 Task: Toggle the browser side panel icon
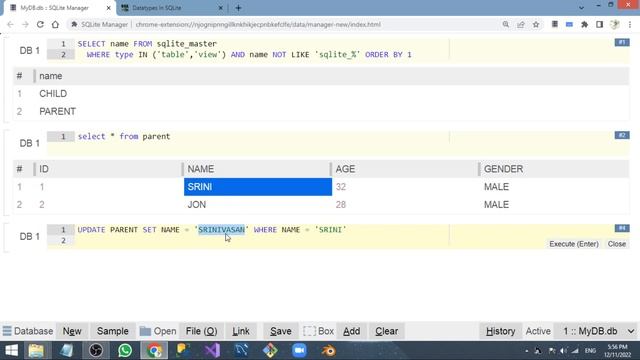click(600, 24)
